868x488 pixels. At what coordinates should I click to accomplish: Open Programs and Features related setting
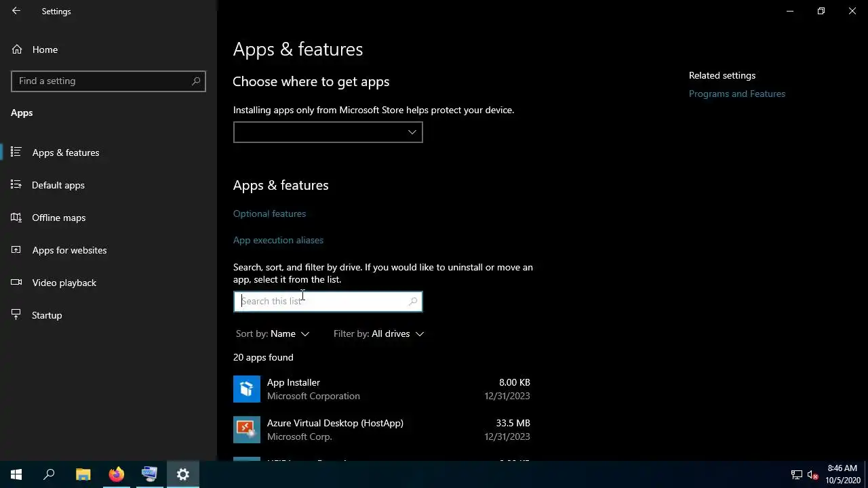tap(737, 94)
